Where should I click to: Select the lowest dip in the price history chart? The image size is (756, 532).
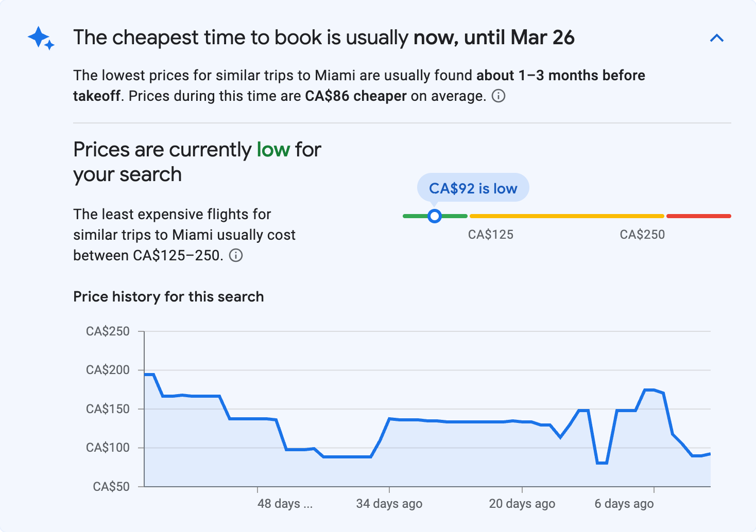(600, 463)
